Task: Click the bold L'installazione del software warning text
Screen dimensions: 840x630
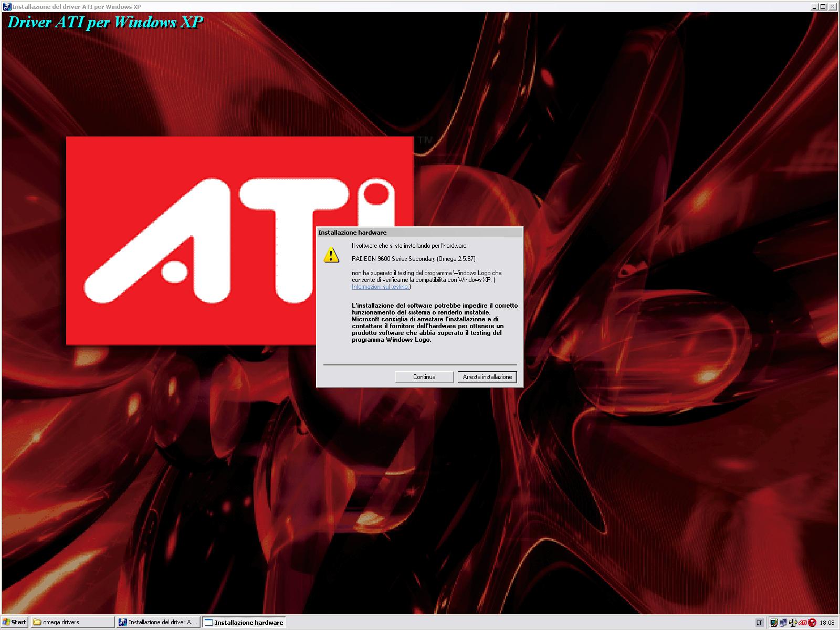Action: coord(435,322)
